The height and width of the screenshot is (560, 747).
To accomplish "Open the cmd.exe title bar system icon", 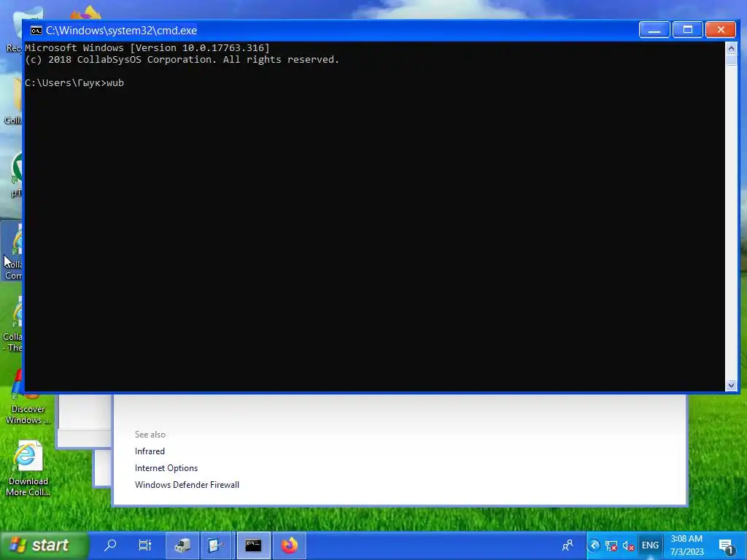I will point(36,31).
